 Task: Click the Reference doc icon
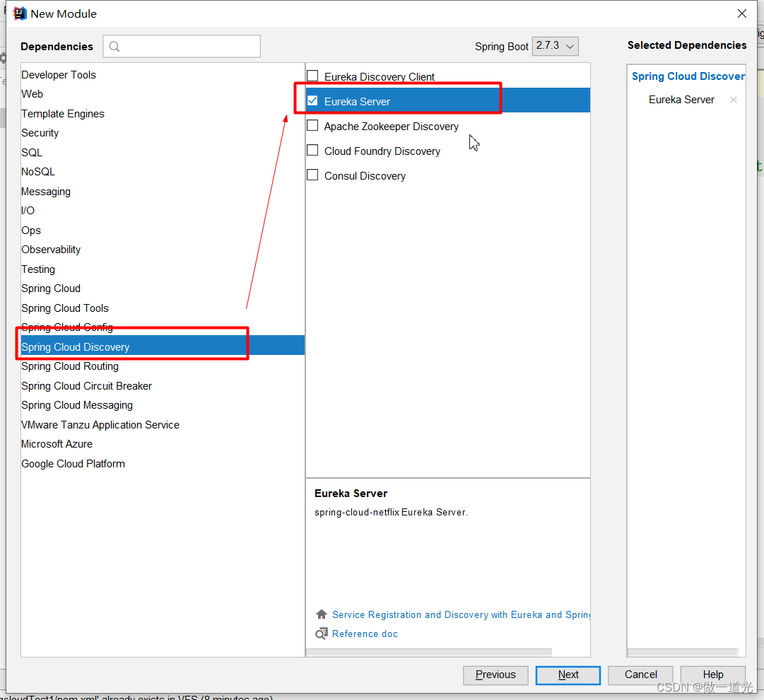click(x=321, y=634)
